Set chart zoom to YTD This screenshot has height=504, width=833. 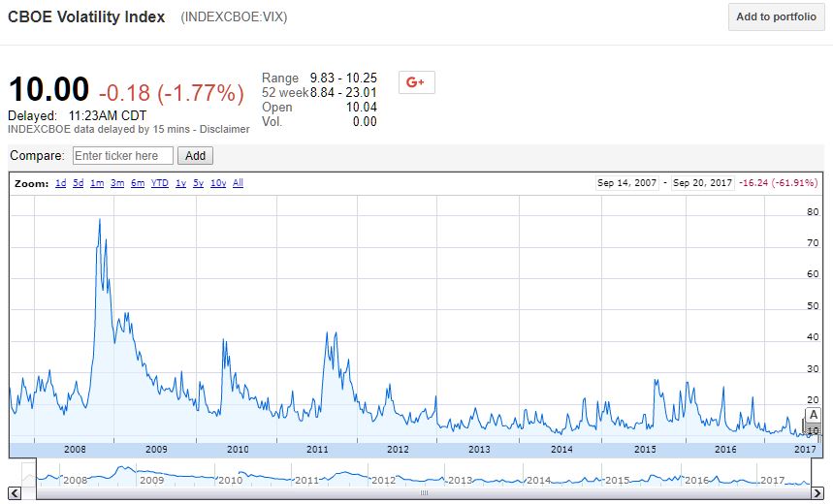click(159, 183)
